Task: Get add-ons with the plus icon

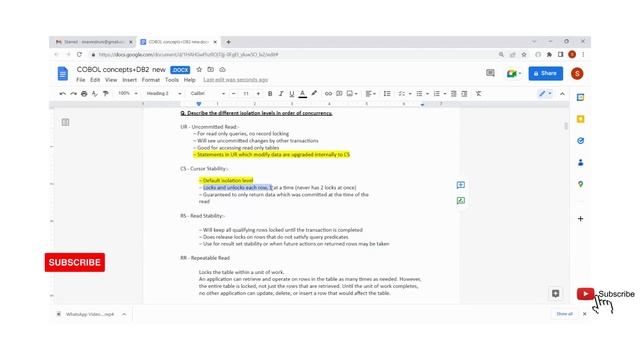Action: (x=580, y=219)
